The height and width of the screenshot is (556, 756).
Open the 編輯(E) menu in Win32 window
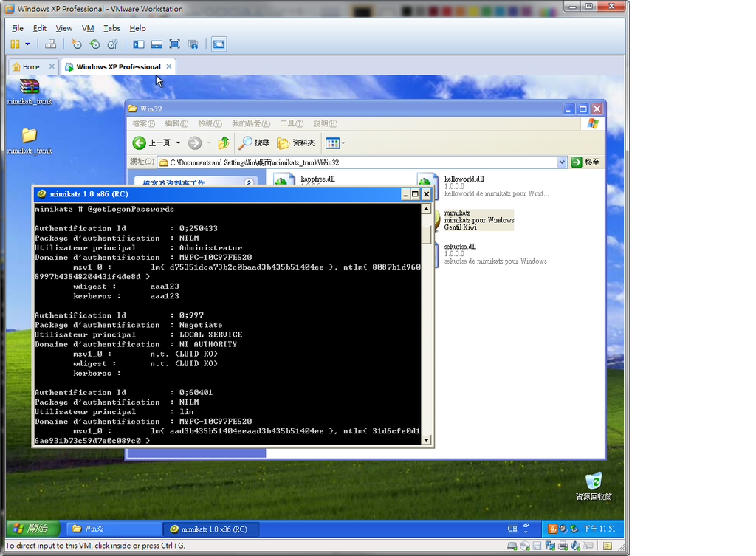(x=176, y=123)
